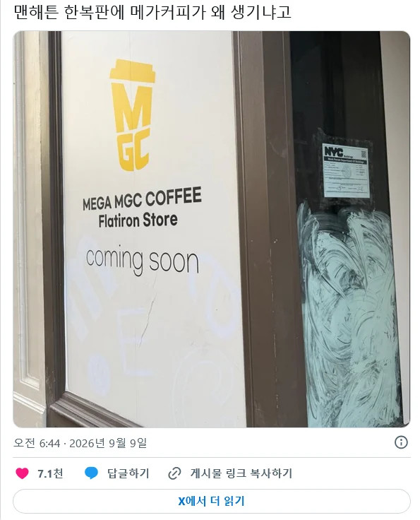This screenshot has width=420, height=520.
Task: Like the post with the pink heart icon
Action: (22, 473)
